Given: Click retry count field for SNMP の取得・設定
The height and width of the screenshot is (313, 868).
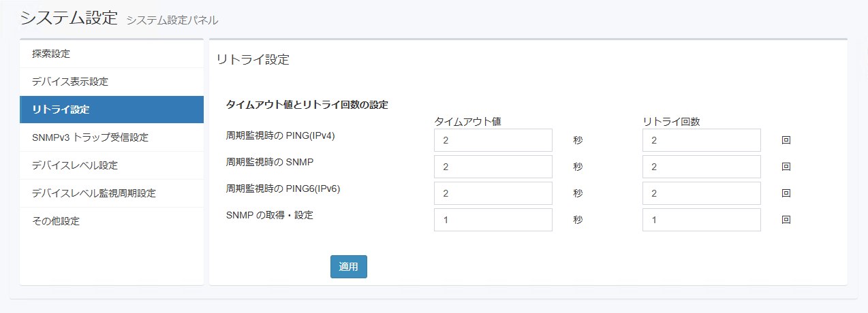Looking at the screenshot, I should click(x=701, y=220).
